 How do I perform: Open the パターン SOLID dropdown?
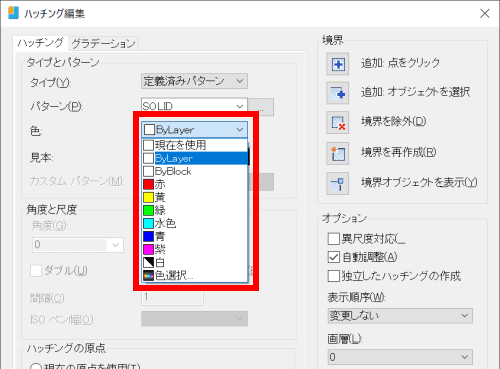[194, 106]
